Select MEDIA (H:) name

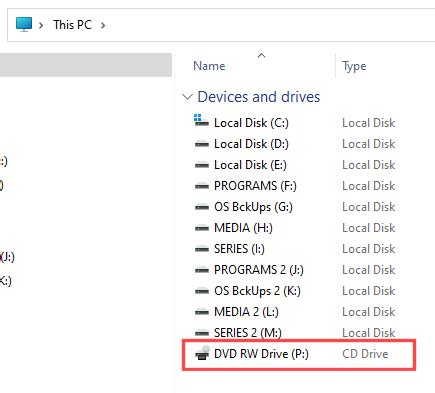pos(243,228)
